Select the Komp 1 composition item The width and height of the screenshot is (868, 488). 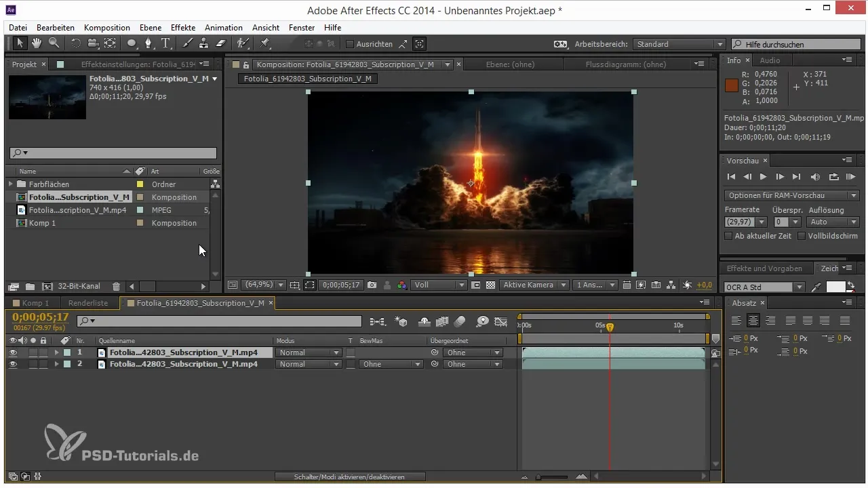pos(42,223)
